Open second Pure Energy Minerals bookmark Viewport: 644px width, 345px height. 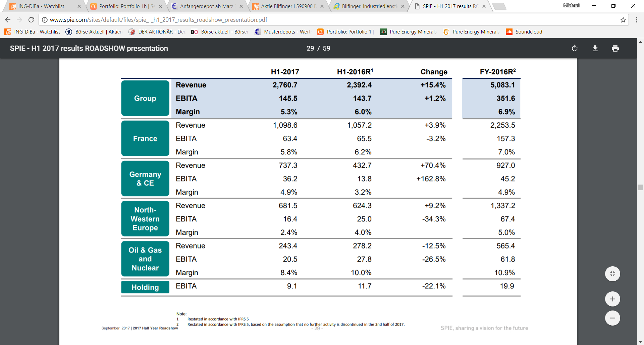(x=471, y=32)
